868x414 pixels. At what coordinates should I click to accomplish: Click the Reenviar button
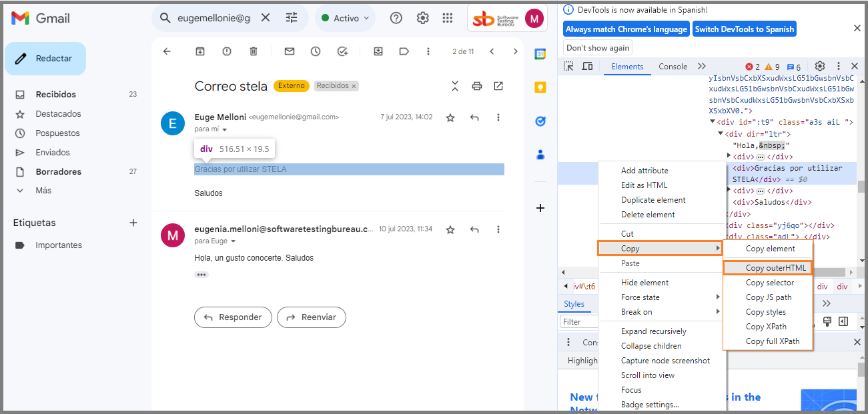(312, 317)
